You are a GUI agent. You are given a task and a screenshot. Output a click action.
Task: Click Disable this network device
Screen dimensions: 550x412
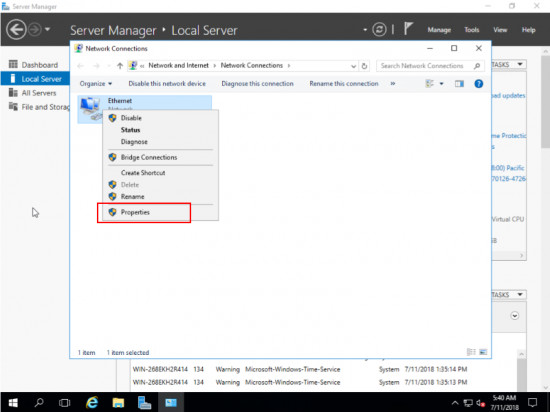(167, 83)
